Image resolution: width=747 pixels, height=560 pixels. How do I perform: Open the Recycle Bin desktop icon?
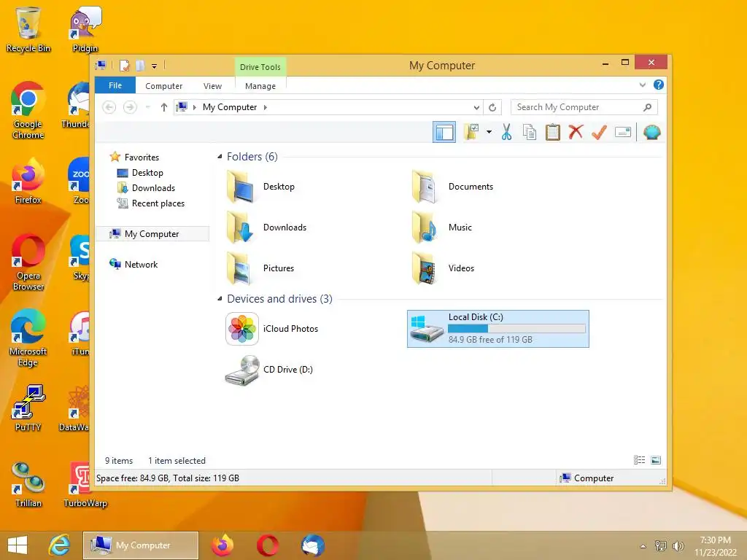pyautogui.click(x=28, y=29)
